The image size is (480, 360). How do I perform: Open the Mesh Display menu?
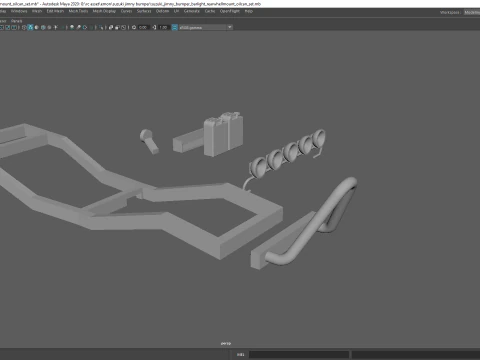pos(104,11)
